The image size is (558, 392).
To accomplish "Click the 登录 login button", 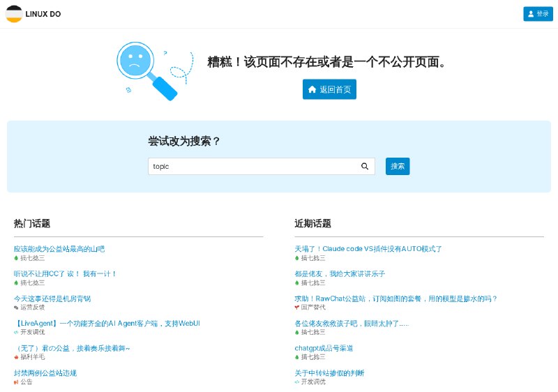I will click(x=538, y=14).
